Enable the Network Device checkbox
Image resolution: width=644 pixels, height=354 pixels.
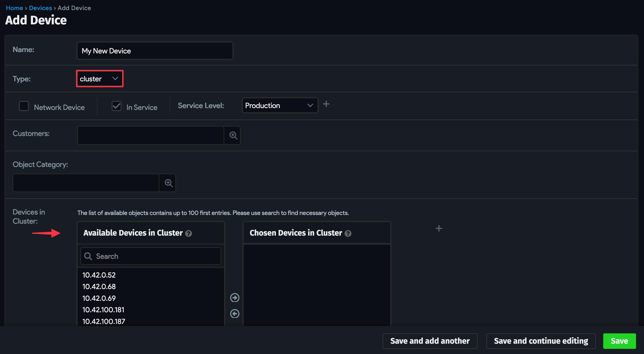[x=24, y=106]
